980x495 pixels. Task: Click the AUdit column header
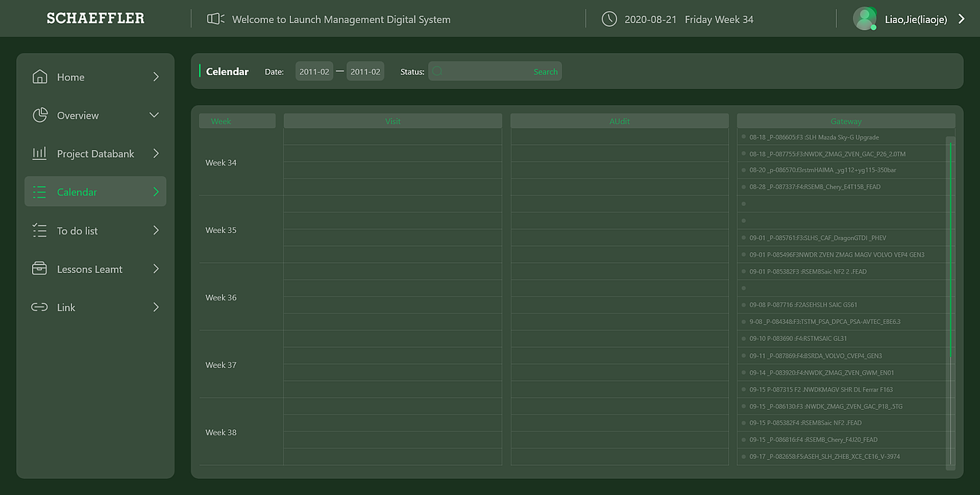[620, 121]
